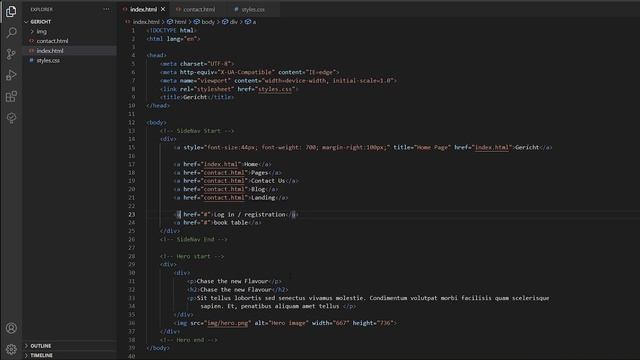Open the Run and Debug view
The width and height of the screenshot is (640, 360).
[x=11, y=75]
